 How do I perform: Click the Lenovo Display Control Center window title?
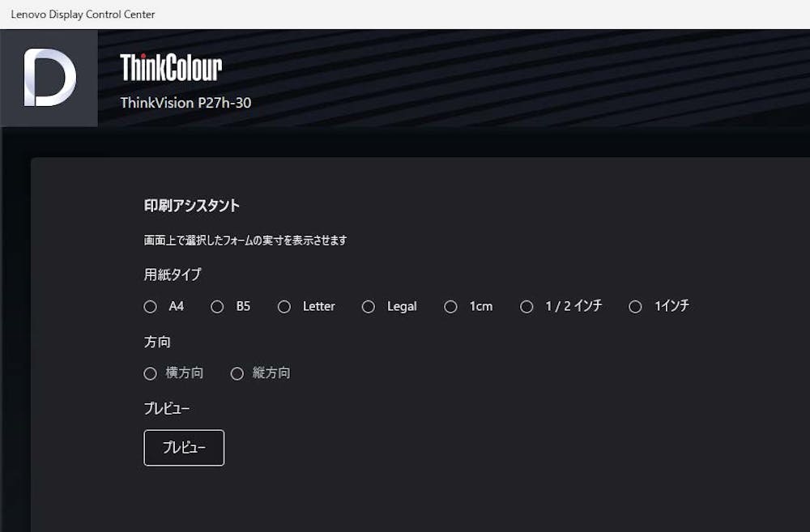(x=83, y=15)
